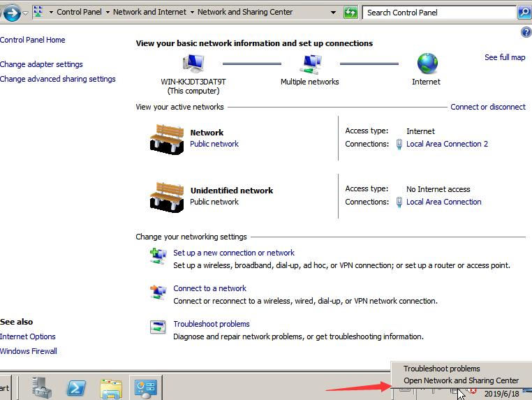Select Troubleshoot problems in tray context menu
Screen dimensions: 532x400
click(x=441, y=369)
